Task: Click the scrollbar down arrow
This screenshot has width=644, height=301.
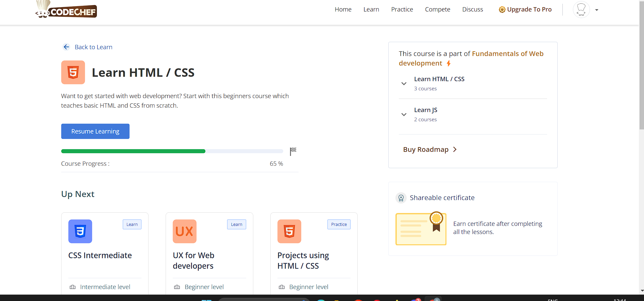Action: coord(642,291)
